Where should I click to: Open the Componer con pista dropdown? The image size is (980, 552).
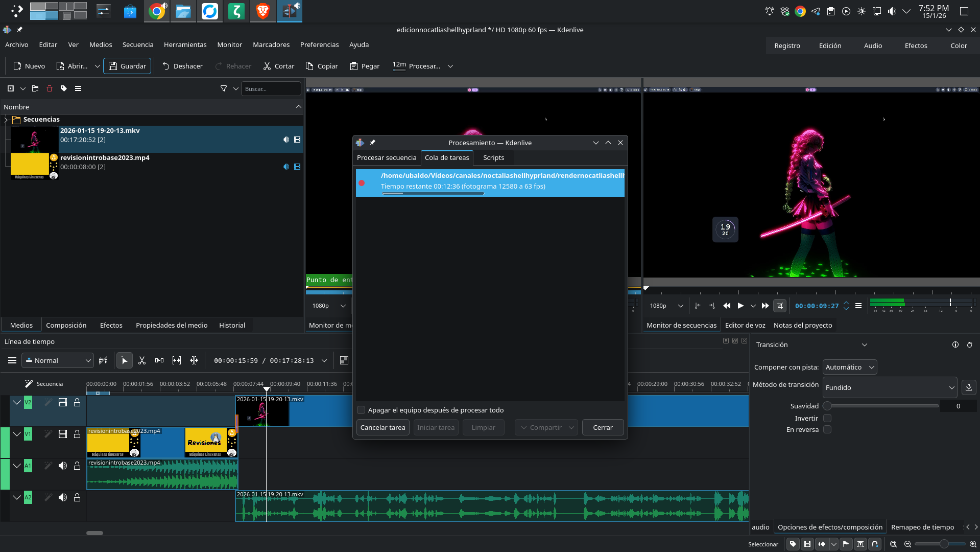click(850, 367)
